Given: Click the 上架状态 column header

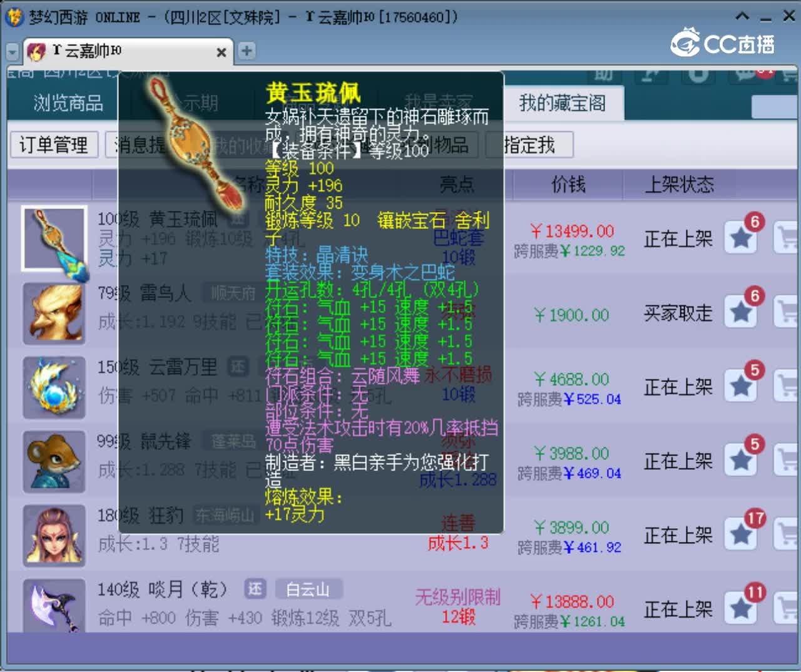Looking at the screenshot, I should pos(679,185).
